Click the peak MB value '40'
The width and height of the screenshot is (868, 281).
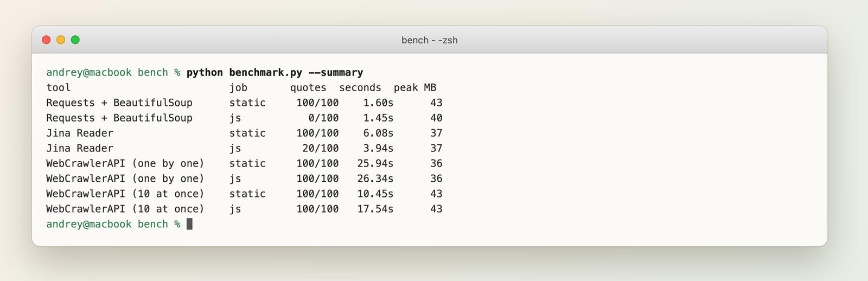[x=436, y=118]
